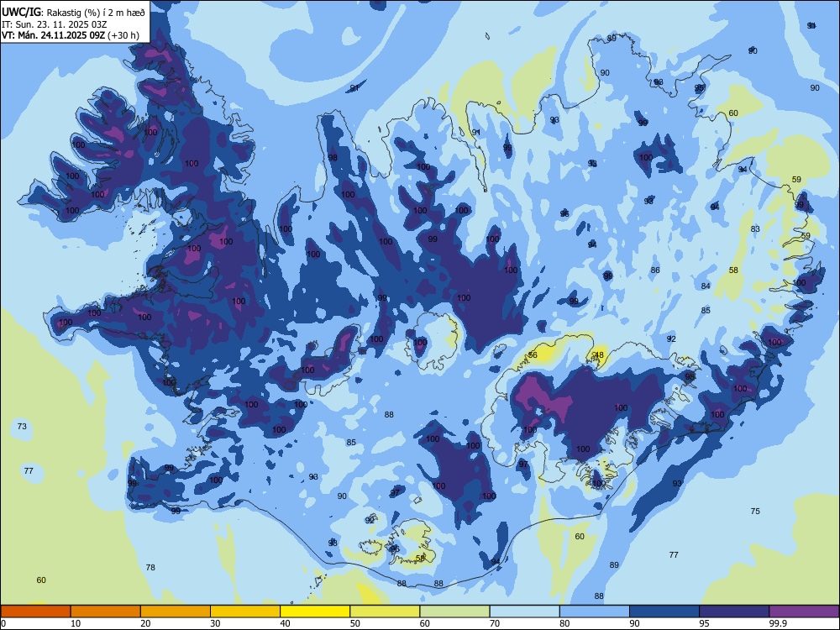The image size is (840, 630).
Task: Click the light blue 70–80 legend swatch
Action: click(525, 612)
